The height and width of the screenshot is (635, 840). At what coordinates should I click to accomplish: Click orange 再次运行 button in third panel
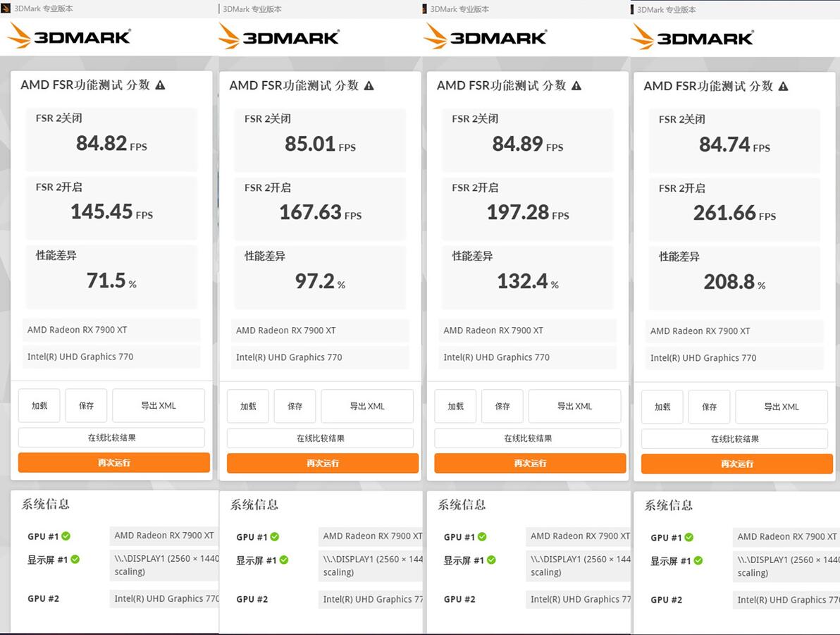[530, 463]
